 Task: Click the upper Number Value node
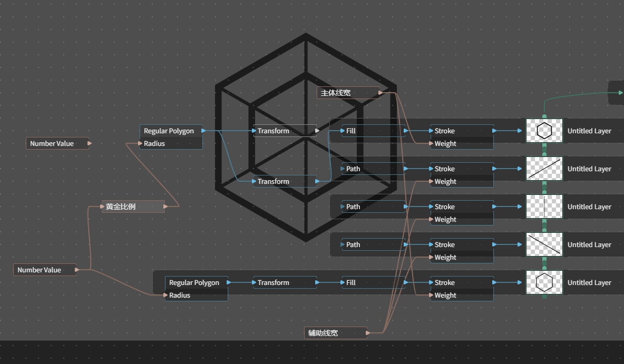[x=57, y=143]
